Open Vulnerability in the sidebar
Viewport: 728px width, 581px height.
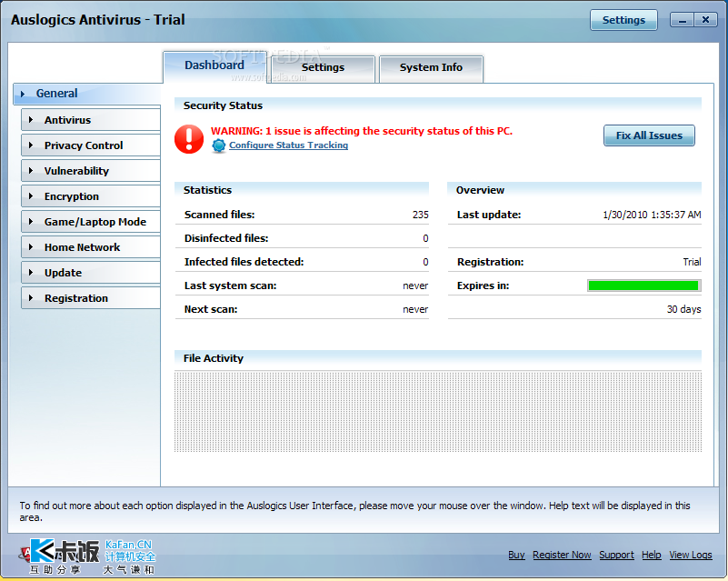(x=91, y=171)
